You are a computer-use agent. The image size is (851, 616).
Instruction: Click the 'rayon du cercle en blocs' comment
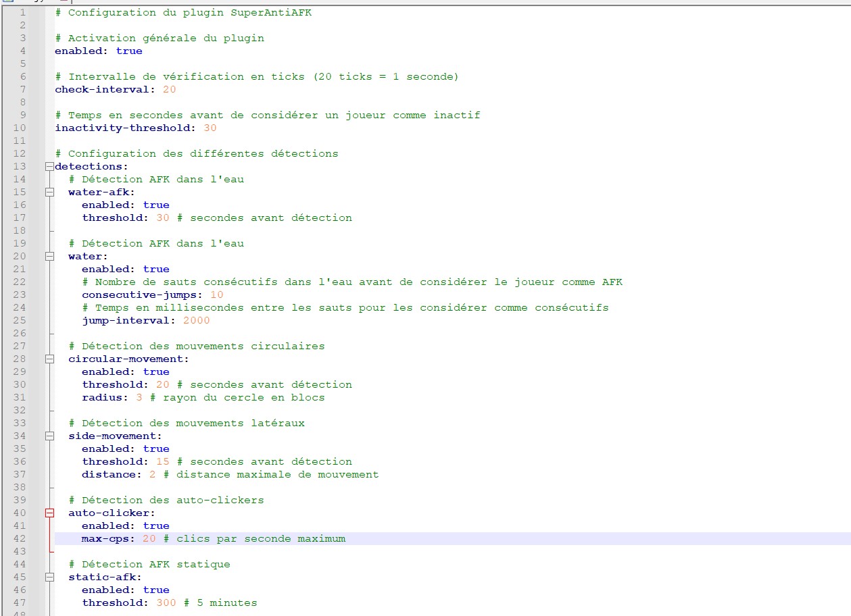click(237, 397)
